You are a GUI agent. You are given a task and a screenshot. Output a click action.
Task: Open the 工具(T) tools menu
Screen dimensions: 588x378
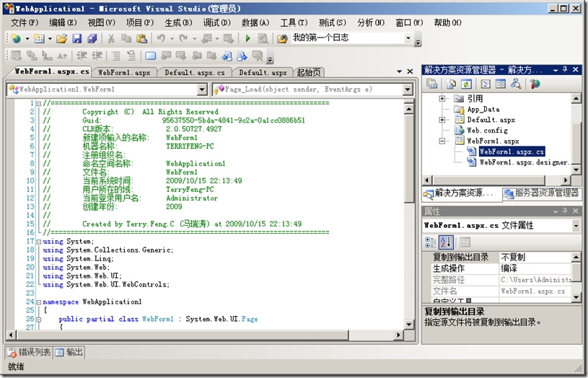(x=294, y=23)
